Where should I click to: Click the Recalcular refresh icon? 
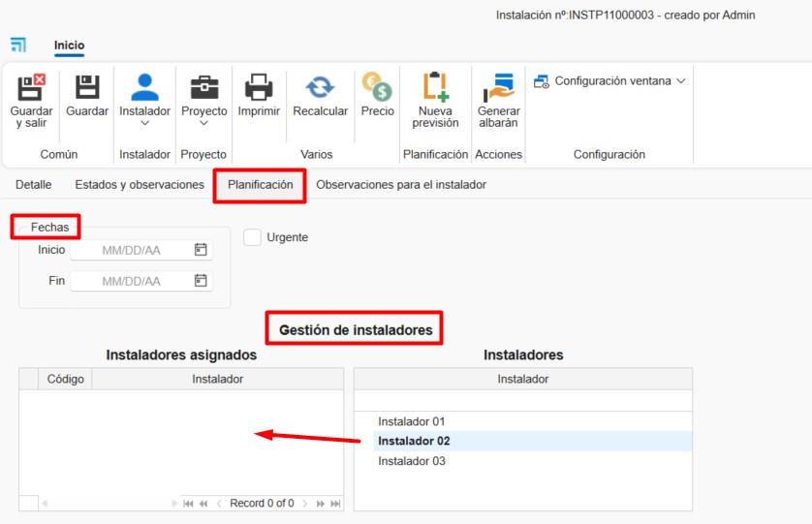click(x=320, y=87)
